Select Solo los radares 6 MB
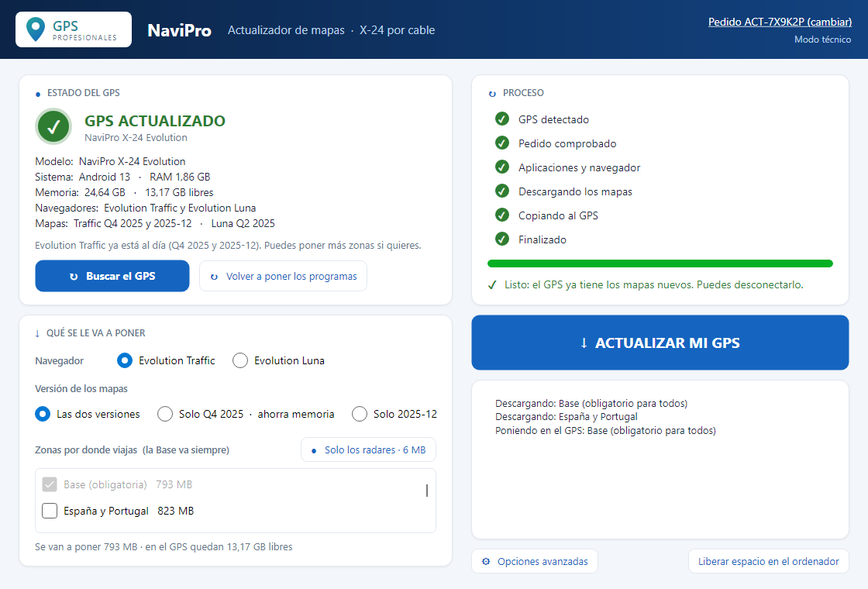 pos(368,450)
